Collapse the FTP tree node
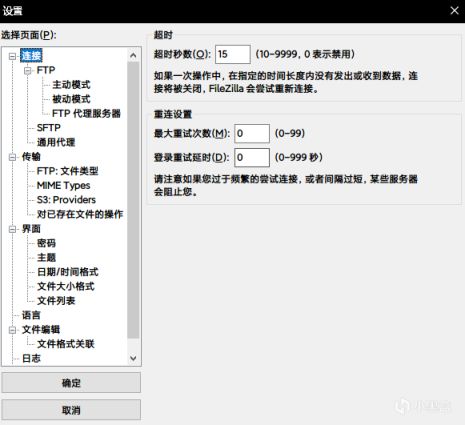The width and height of the screenshot is (465, 425). [28, 70]
